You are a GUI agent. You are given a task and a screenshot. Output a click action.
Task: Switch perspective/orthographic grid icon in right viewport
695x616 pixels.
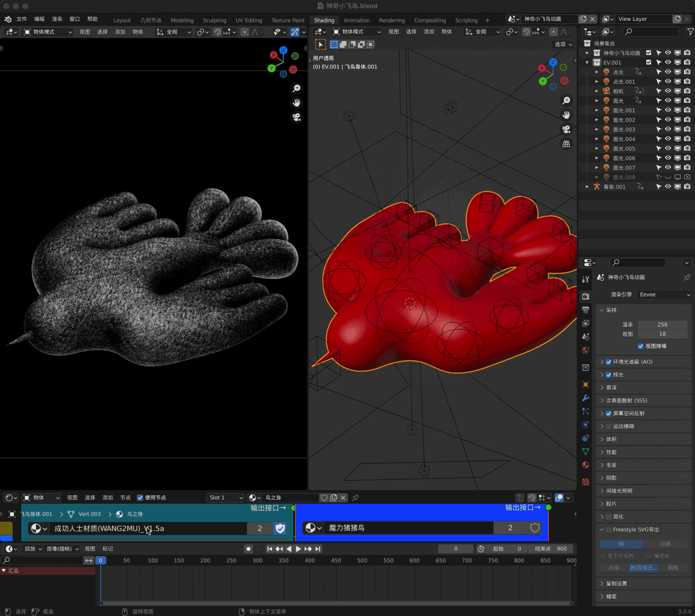[x=566, y=144]
